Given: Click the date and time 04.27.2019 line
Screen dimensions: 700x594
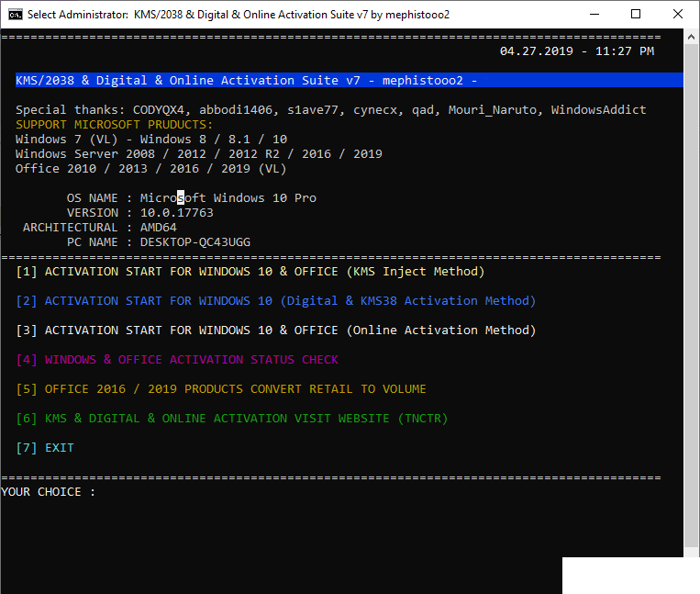Looking at the screenshot, I should tap(577, 51).
